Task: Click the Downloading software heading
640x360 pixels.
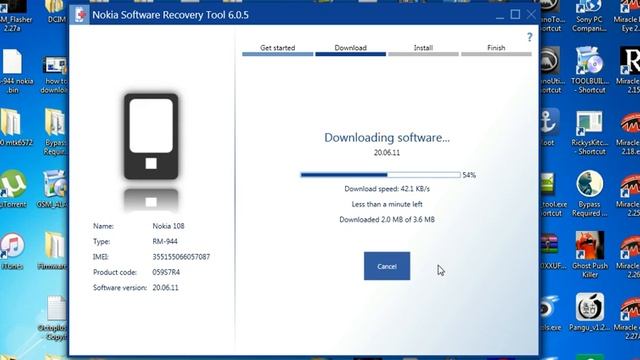Action: [x=387, y=138]
